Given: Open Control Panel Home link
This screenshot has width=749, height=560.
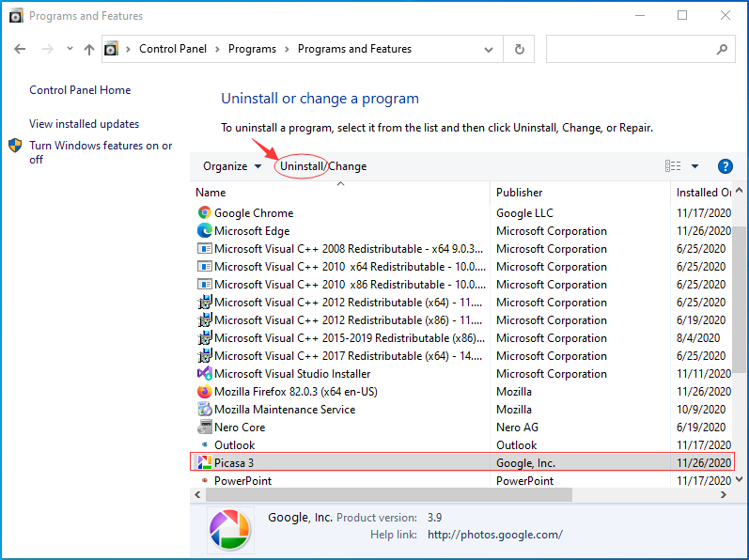Looking at the screenshot, I should pyautogui.click(x=80, y=90).
